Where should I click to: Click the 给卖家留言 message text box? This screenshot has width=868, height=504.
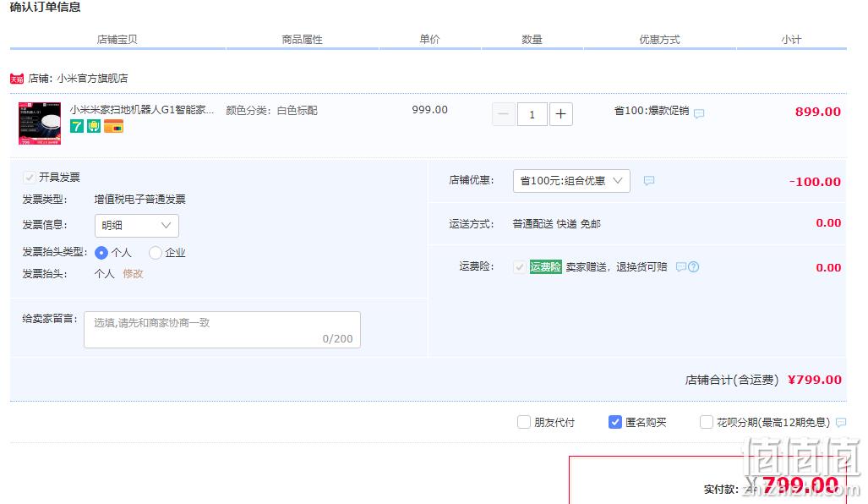[x=222, y=330]
